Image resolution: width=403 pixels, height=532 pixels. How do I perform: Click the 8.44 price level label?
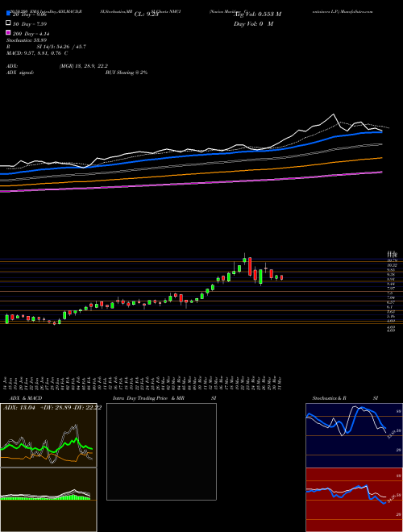point(391,284)
